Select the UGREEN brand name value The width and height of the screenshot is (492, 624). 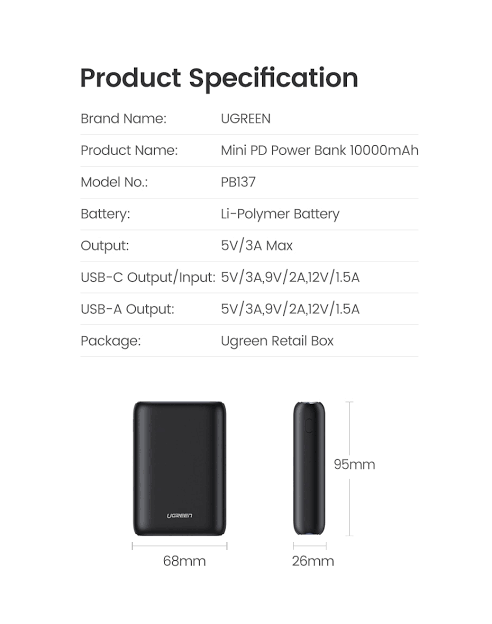point(246,119)
